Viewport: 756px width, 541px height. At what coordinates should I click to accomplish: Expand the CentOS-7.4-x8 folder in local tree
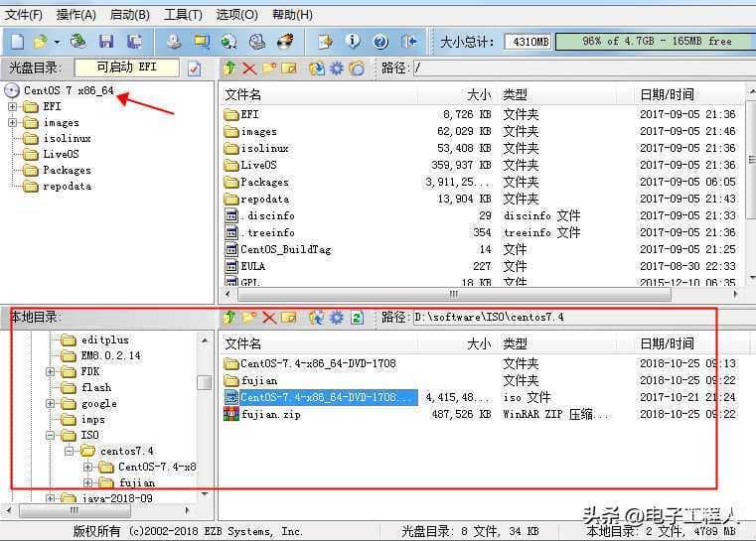(87, 467)
